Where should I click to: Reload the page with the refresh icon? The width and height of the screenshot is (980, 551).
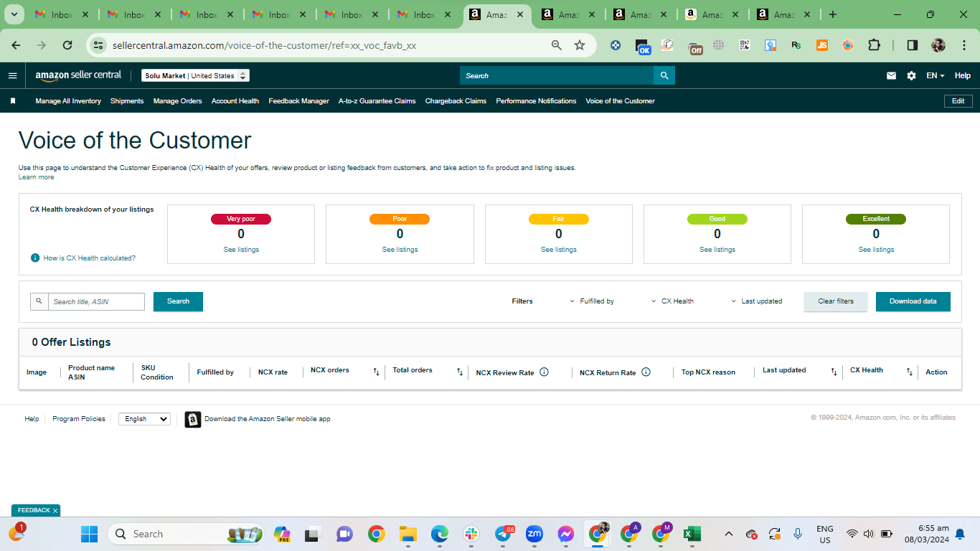pos(67,45)
